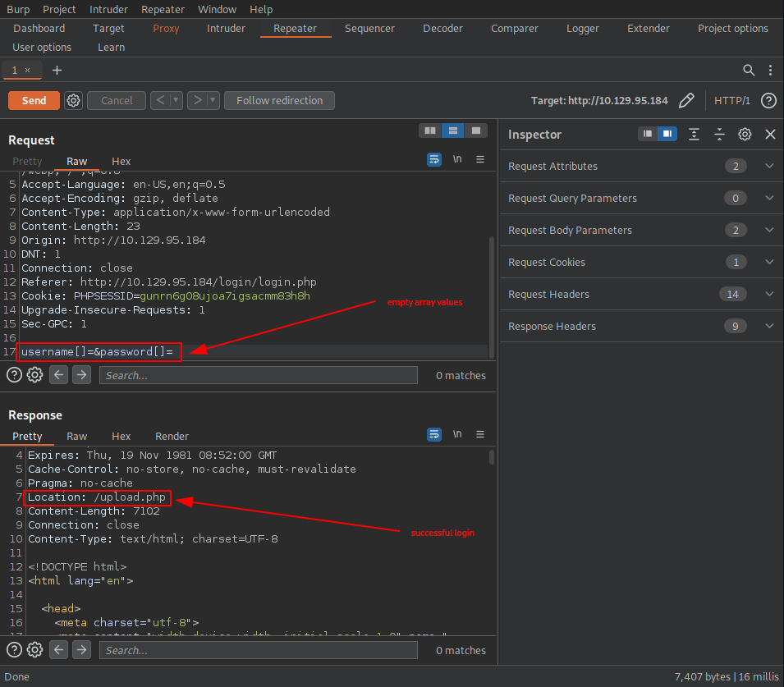Screen dimensions: 784x687
Task: Add a new Repeater tab with plus icon
Action: pos(57,70)
